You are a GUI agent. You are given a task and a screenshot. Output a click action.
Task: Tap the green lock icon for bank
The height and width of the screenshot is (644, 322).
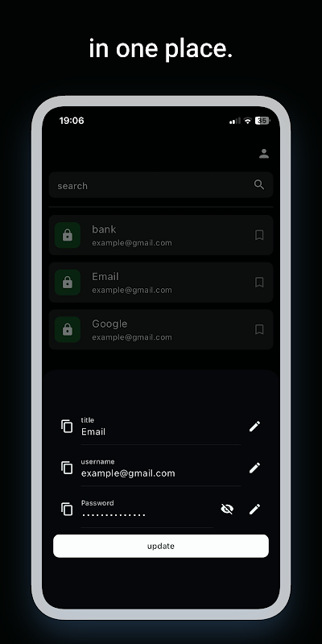68,235
